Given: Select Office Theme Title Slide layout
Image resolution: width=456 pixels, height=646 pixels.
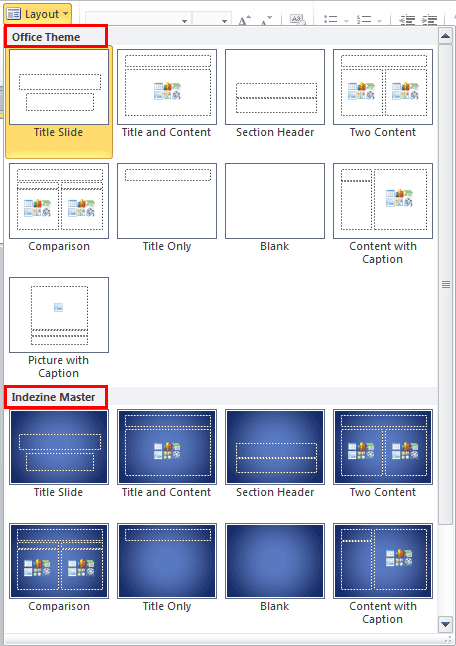Looking at the screenshot, I should tap(59, 102).
